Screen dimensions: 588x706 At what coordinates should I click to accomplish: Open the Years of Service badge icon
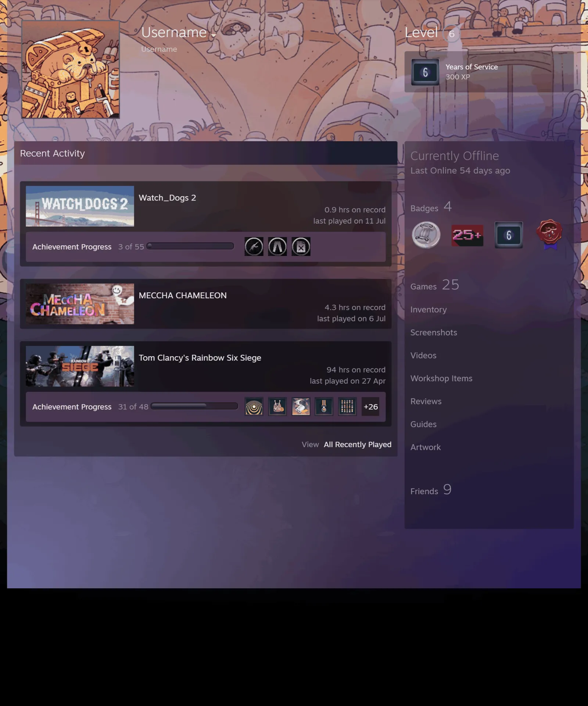(x=425, y=72)
